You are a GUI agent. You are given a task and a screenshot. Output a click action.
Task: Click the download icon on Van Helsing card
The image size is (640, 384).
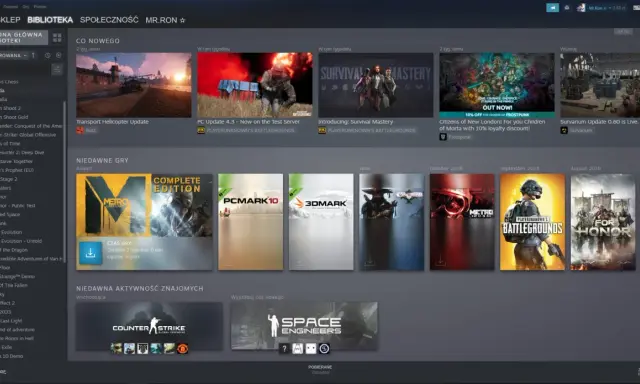369,261
